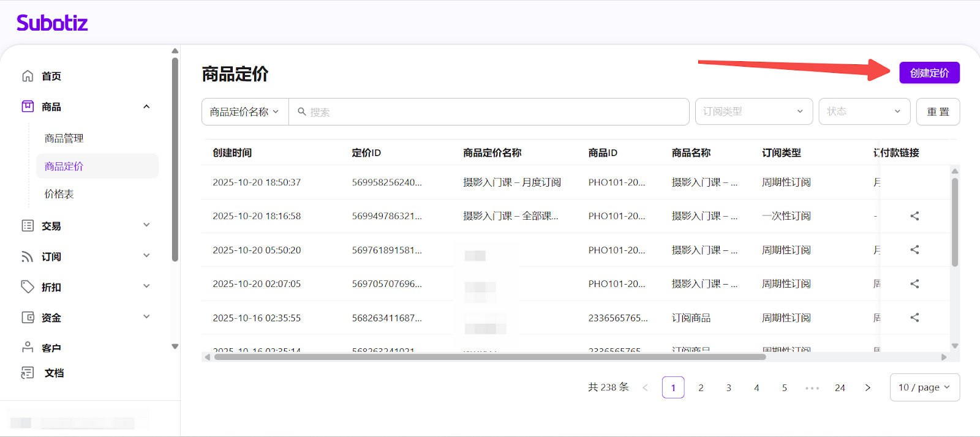This screenshot has height=437, width=980.
Task: Open the 状态 filter dropdown
Action: pyautogui.click(x=864, y=111)
